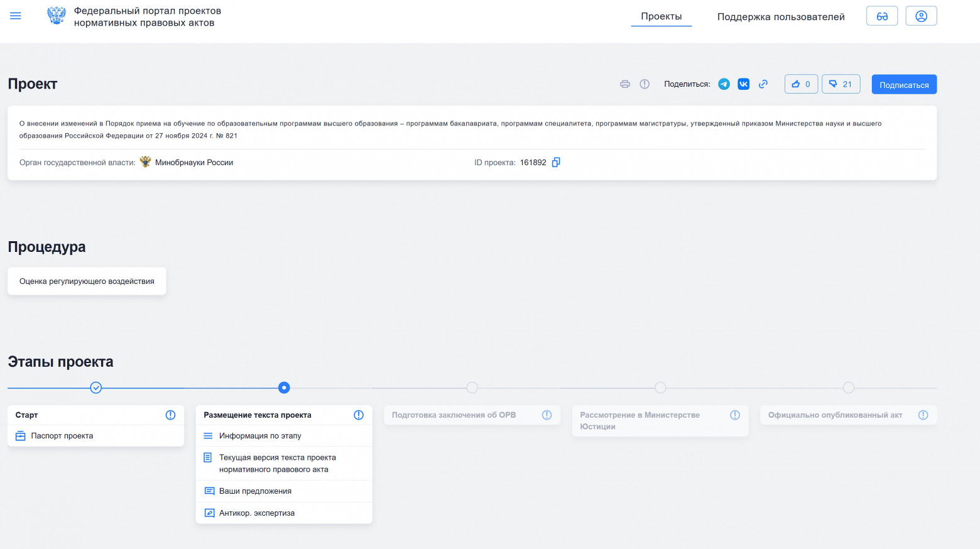Viewport: 980px width, 549px height.
Task: Open info icon on Подготовка заключения об ОРВ
Action: pos(547,415)
